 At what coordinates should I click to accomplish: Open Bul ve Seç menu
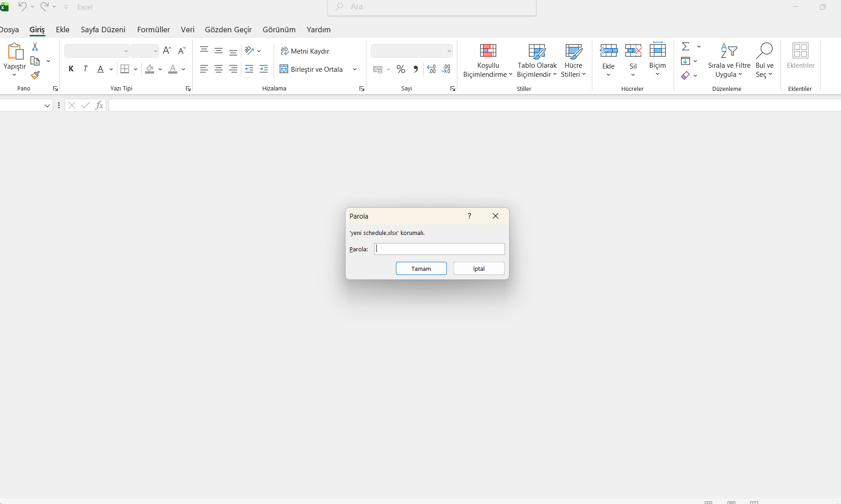(765, 61)
